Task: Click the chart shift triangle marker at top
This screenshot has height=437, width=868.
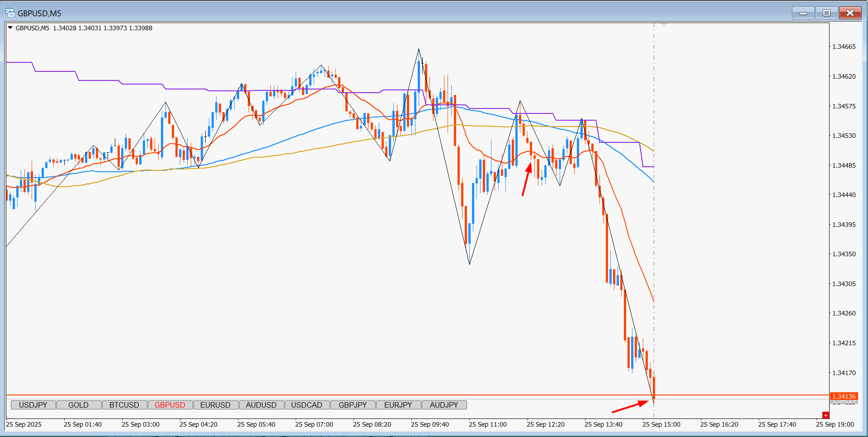Action: tap(664, 24)
